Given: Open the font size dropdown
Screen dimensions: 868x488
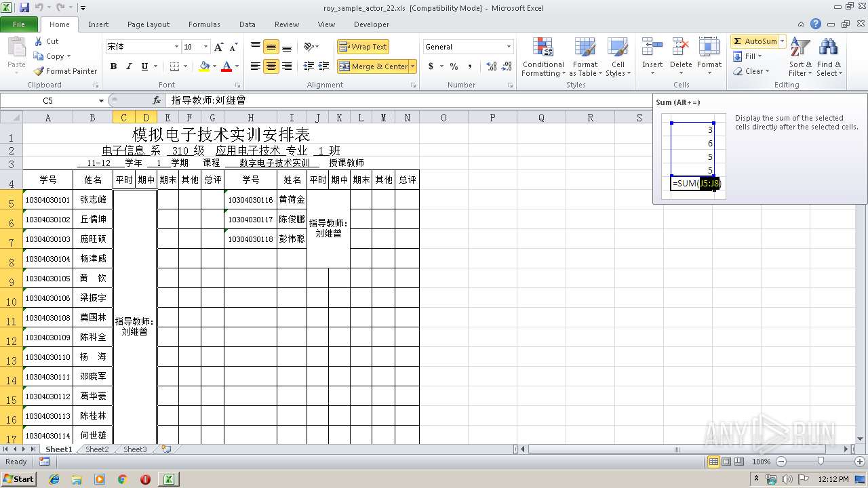Looking at the screenshot, I should coord(205,47).
